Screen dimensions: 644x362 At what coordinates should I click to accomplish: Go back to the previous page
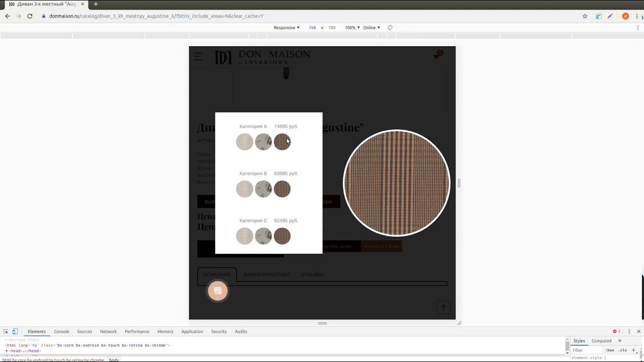pos(8,16)
